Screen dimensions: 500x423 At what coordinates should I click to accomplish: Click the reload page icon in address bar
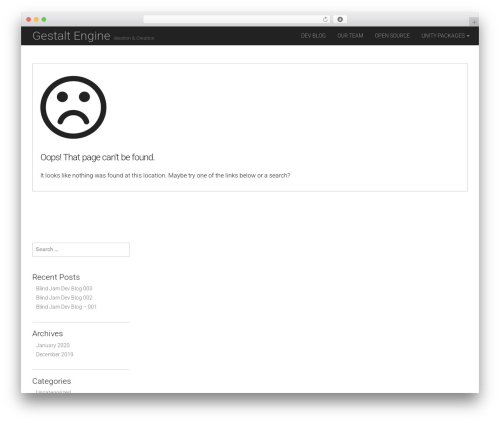pos(325,20)
